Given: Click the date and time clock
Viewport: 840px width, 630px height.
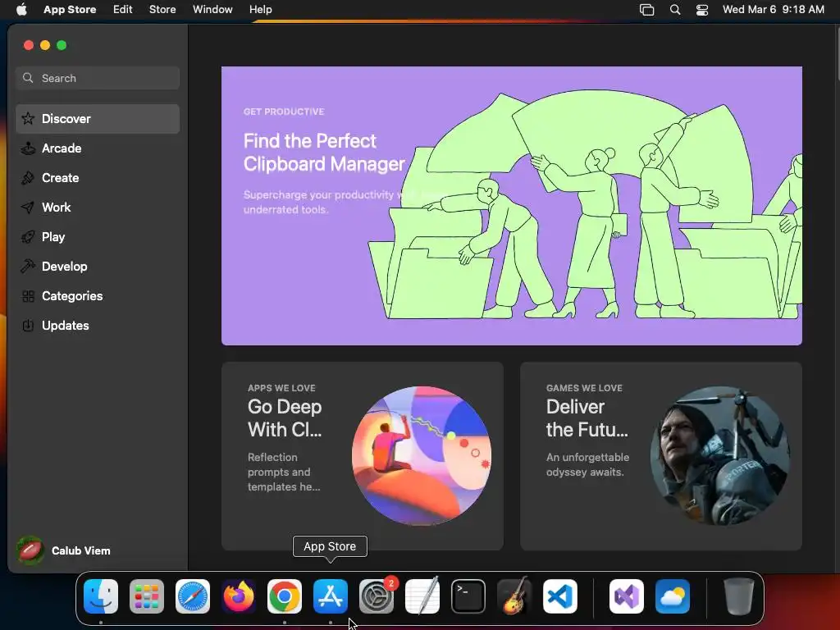Looking at the screenshot, I should [773, 10].
